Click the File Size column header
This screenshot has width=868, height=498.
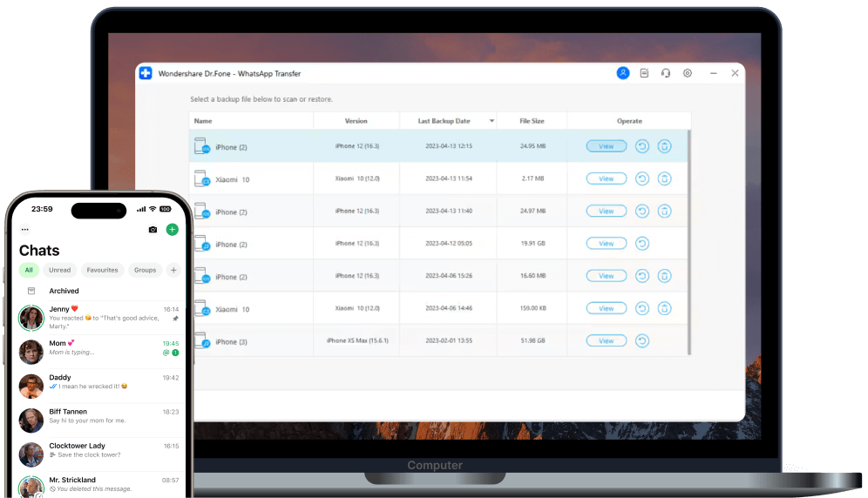point(532,121)
